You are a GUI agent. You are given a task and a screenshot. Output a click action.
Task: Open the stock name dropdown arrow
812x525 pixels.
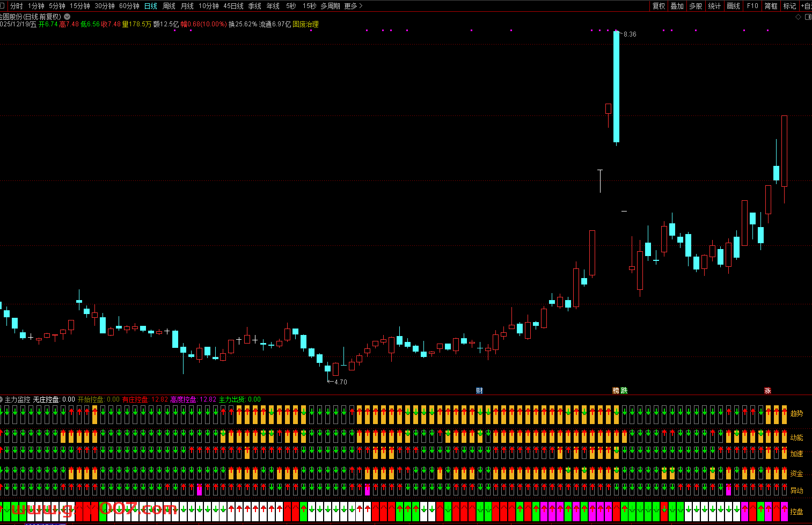coord(67,17)
